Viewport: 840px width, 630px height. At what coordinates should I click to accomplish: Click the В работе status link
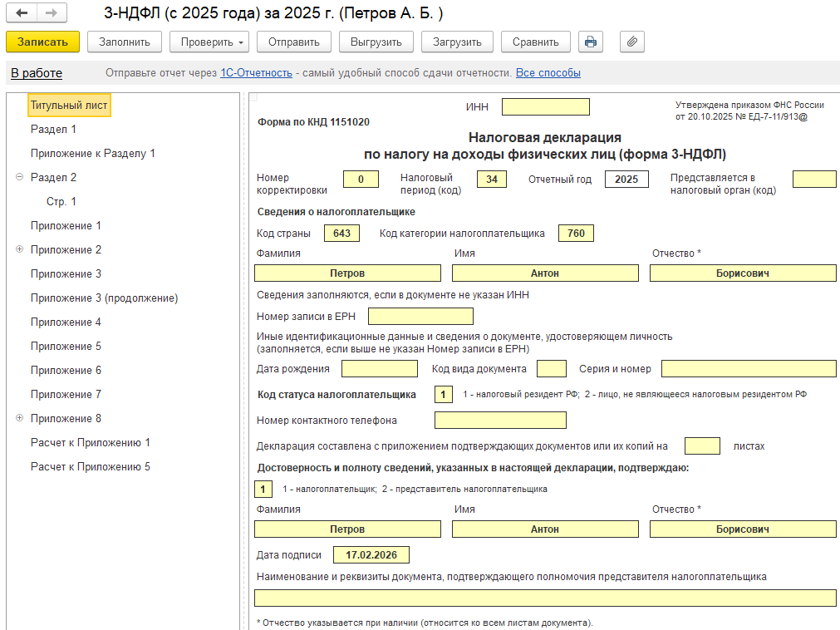pos(37,73)
